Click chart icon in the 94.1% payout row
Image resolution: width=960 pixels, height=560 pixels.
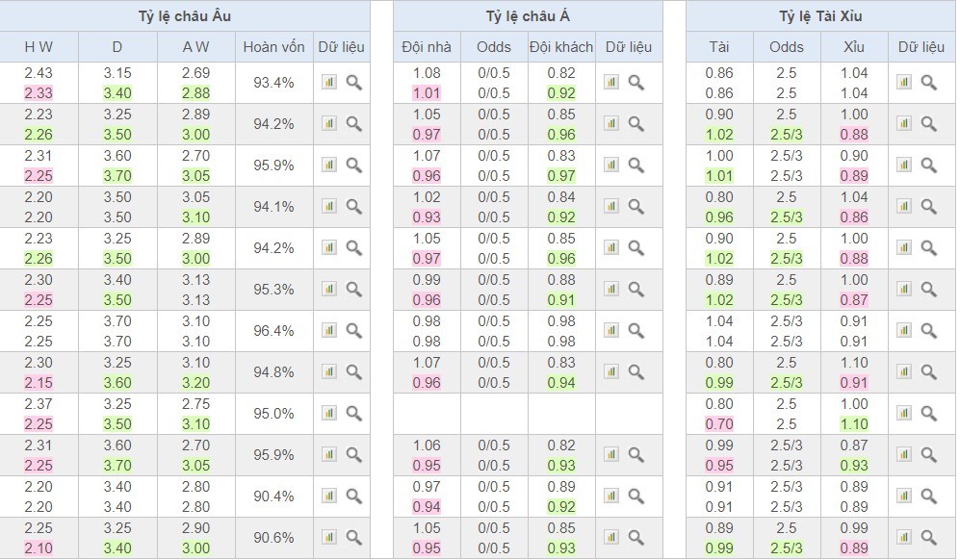[x=329, y=207]
